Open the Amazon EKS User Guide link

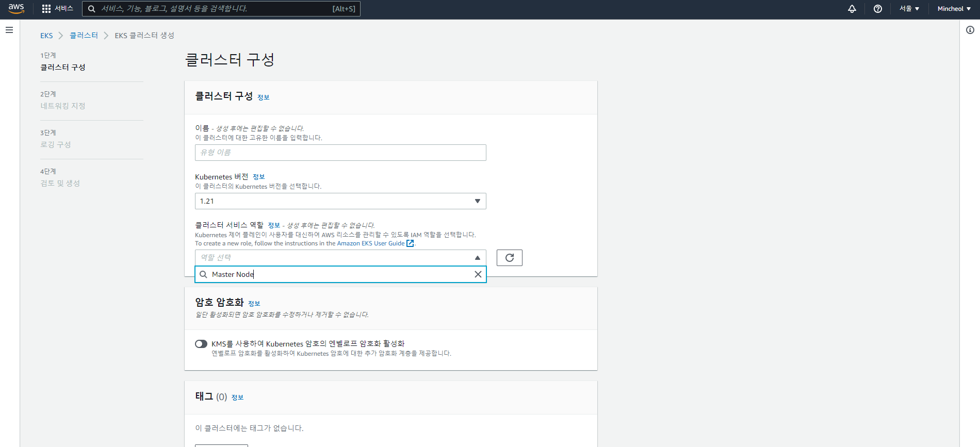(x=371, y=243)
